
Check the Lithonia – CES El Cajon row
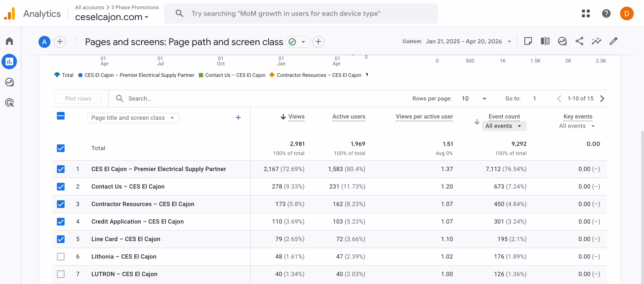61,257
